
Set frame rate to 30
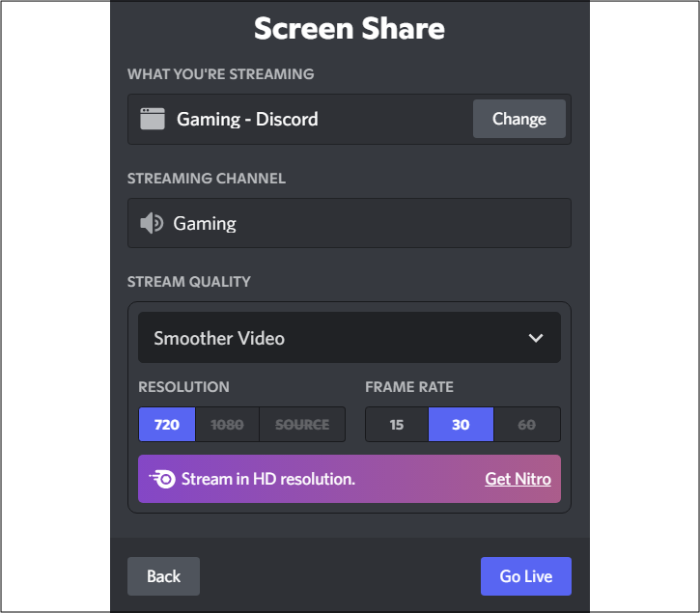click(461, 424)
